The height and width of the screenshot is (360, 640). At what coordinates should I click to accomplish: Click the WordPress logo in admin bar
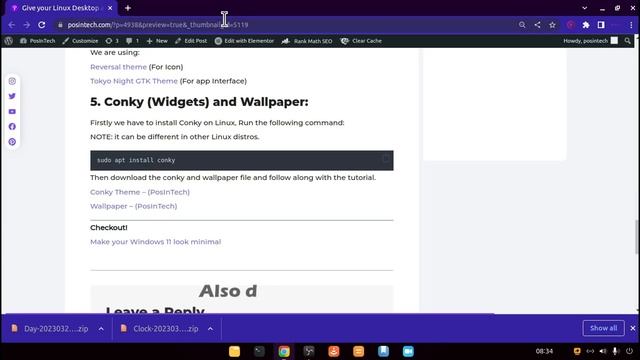[x=9, y=41]
